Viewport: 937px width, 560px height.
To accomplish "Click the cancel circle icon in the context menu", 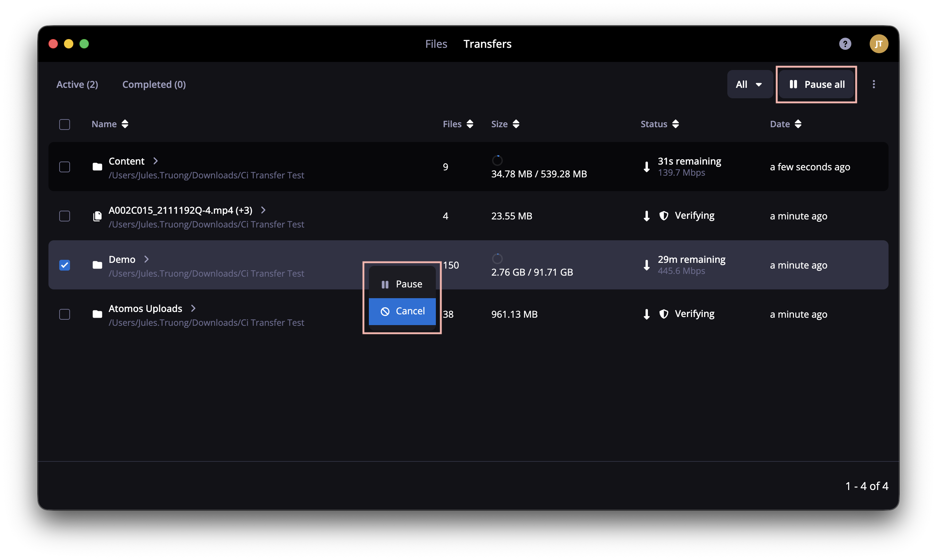I will pyautogui.click(x=385, y=311).
